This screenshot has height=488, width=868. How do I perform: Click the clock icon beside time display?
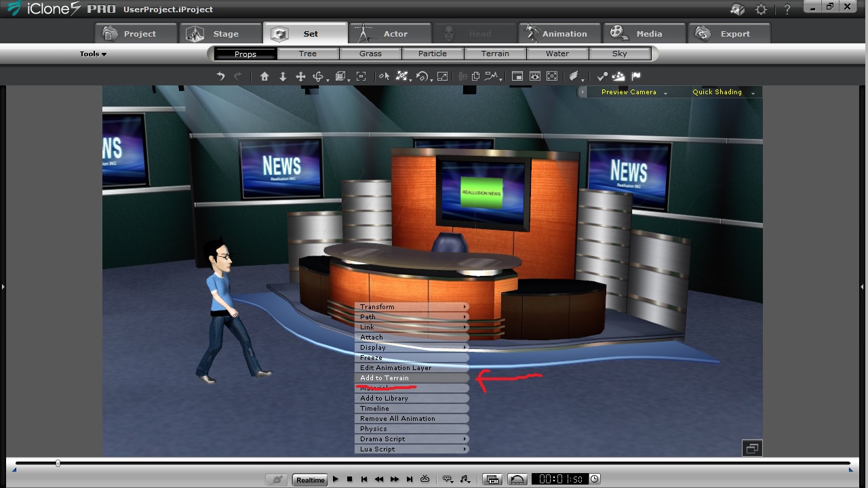(594, 479)
